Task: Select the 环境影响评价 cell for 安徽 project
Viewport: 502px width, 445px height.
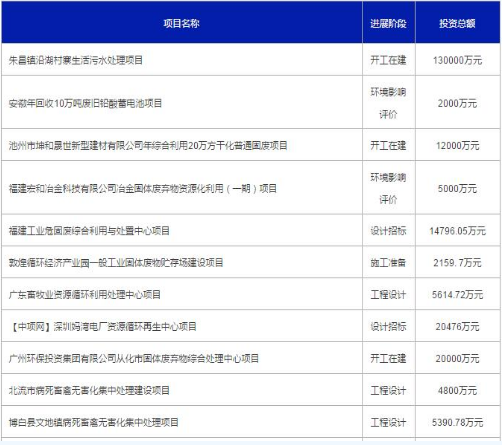Action: click(x=388, y=103)
